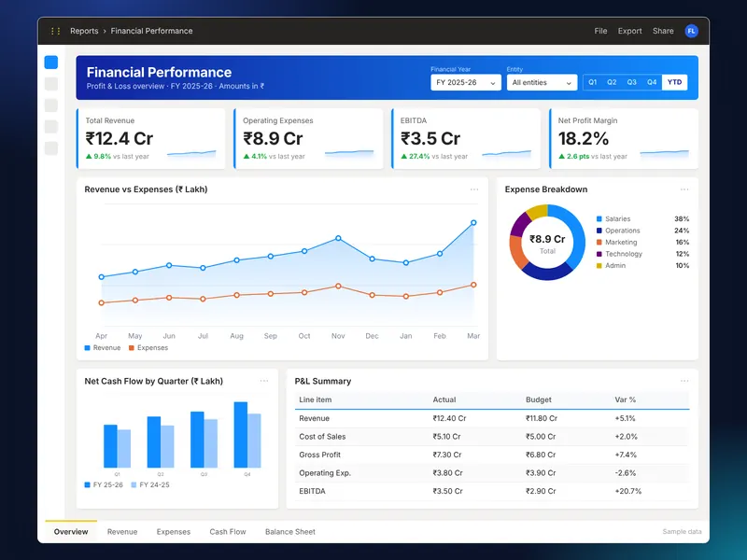The width and height of the screenshot is (747, 560).
Task: Select Q4 period toggle
Action: point(652,82)
